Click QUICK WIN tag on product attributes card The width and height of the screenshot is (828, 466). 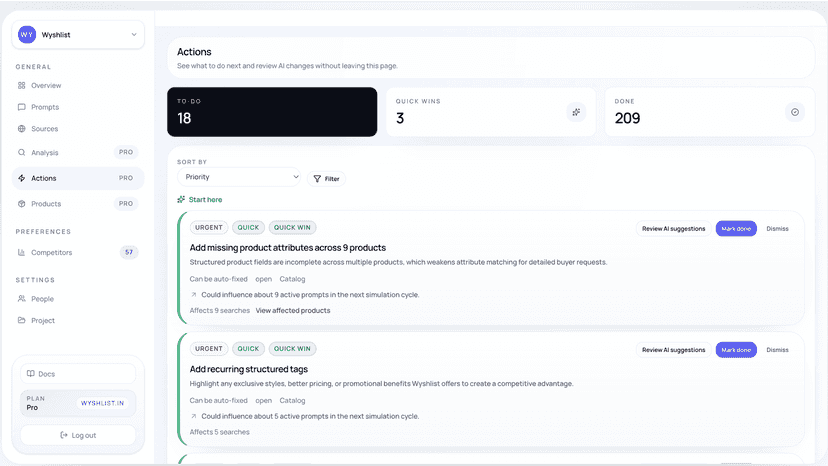click(x=292, y=227)
